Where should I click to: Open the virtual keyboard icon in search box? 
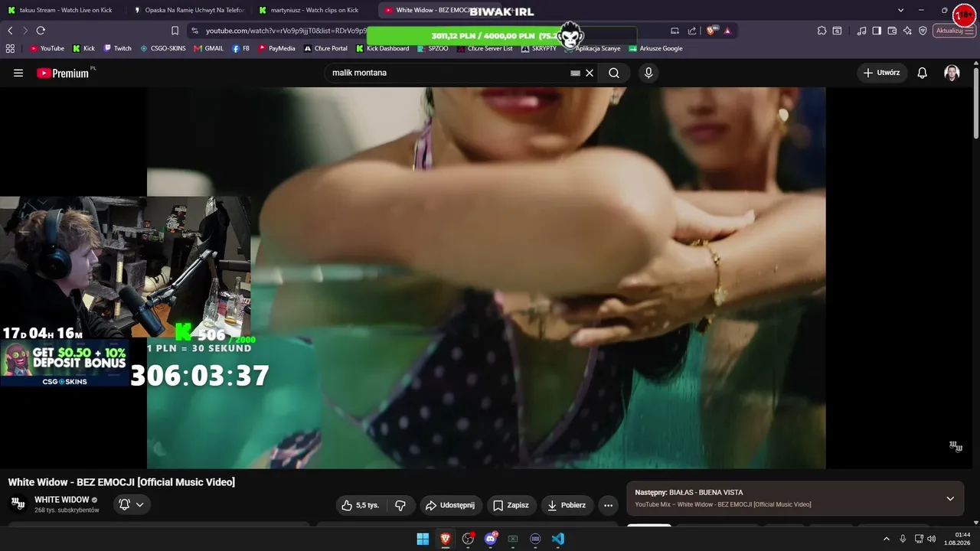pos(575,73)
